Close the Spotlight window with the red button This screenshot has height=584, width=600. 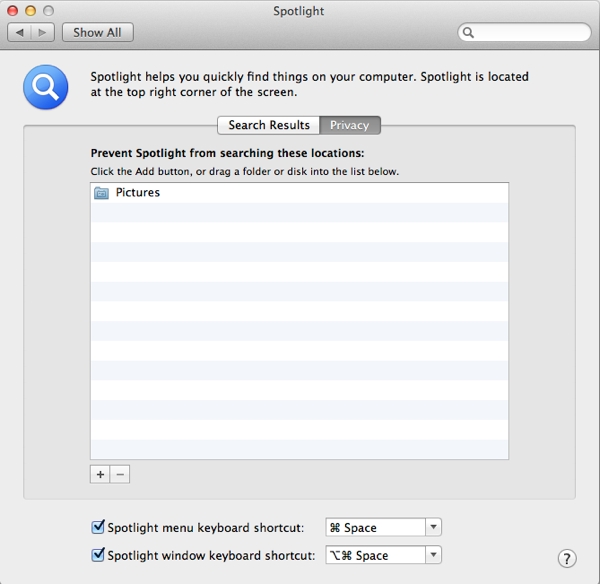click(x=13, y=11)
